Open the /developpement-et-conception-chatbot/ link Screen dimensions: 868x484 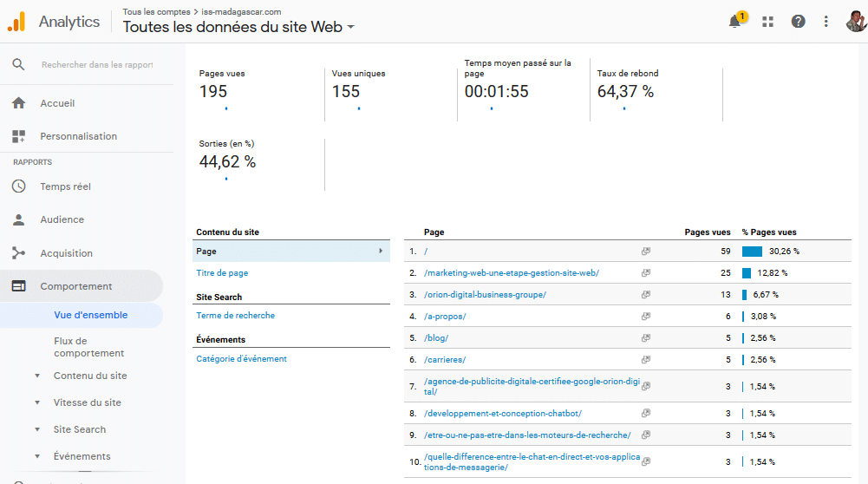point(503,414)
